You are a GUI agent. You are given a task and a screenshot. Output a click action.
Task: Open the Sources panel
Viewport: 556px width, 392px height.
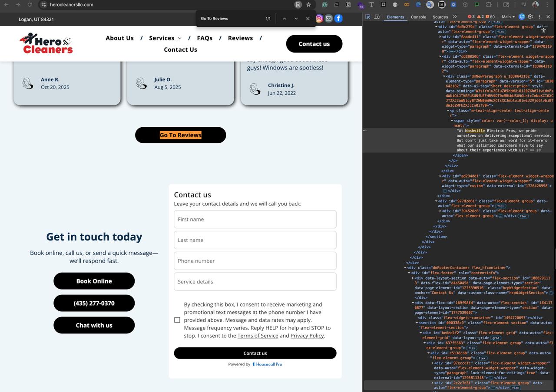(x=440, y=16)
